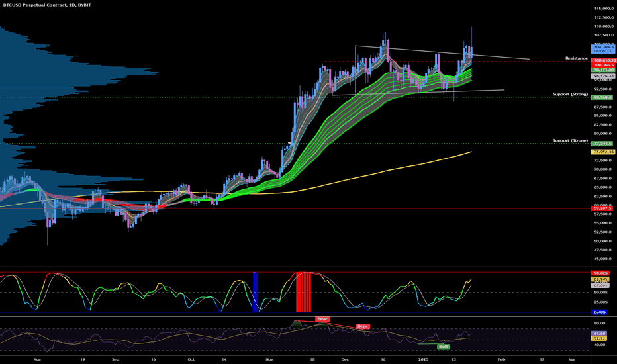Select 13 on the time axis
The height and width of the screenshot is (364, 617).
click(453, 359)
